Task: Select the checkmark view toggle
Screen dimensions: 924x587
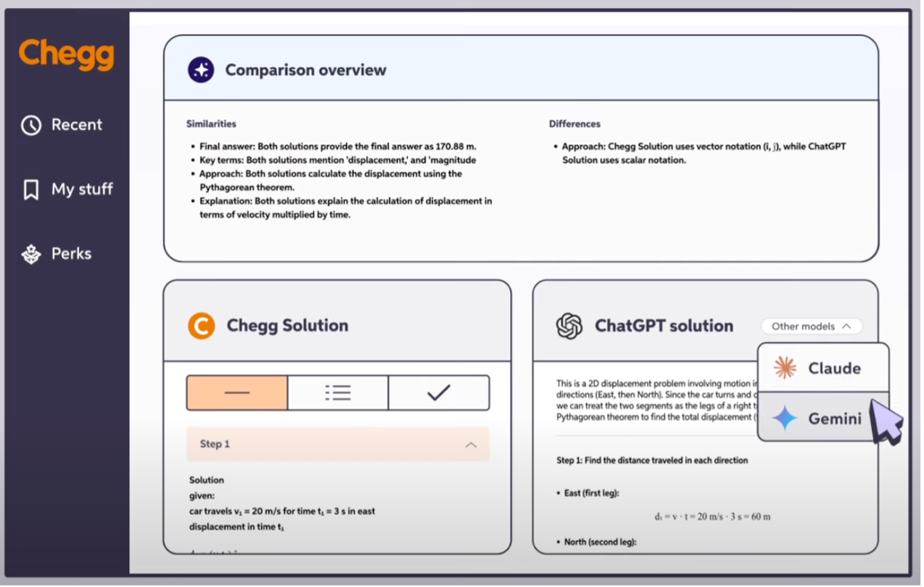Action: click(439, 393)
